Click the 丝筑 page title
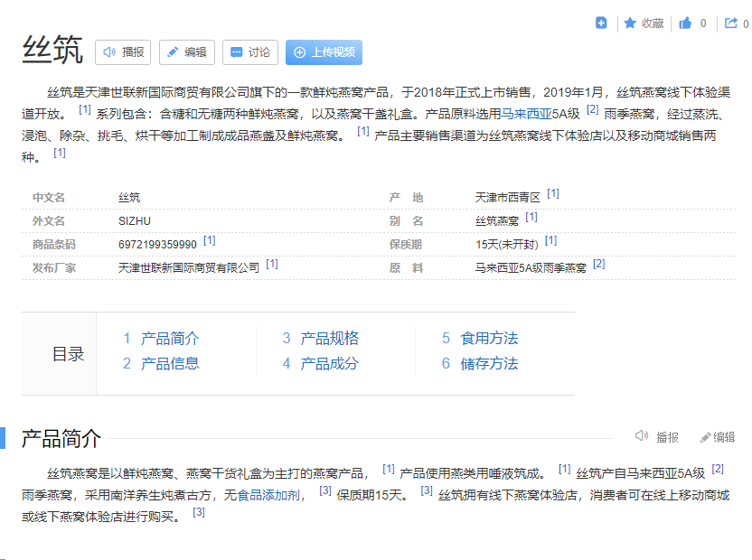This screenshot has height=560, width=752. [52, 50]
